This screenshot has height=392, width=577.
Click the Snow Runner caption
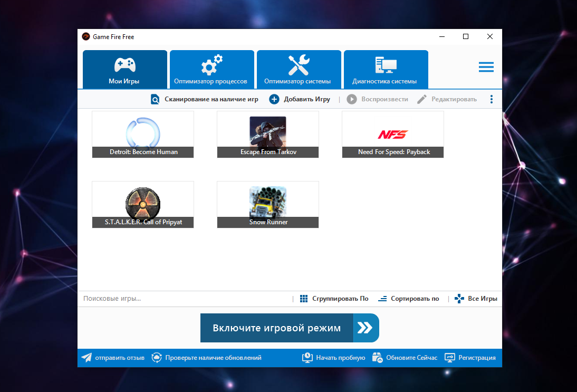[268, 222]
